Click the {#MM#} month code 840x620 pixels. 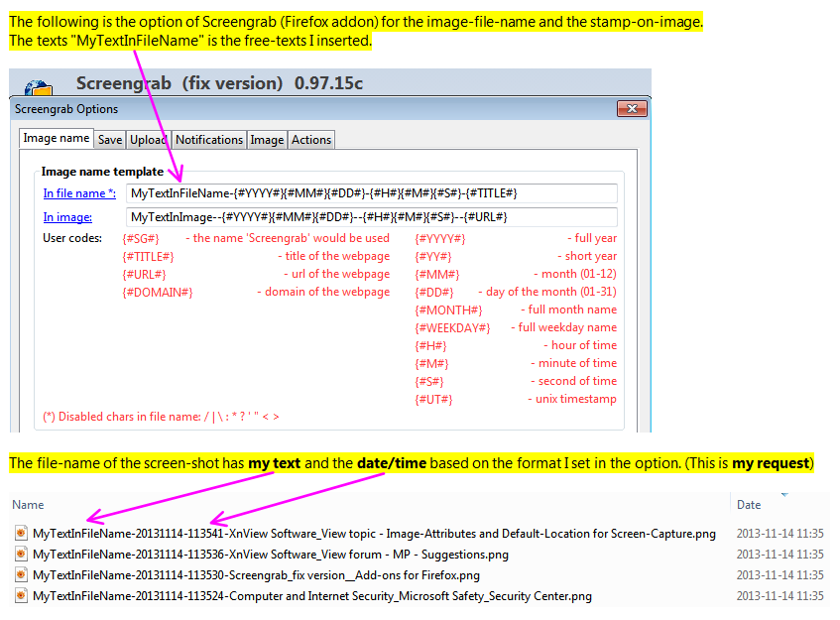(x=436, y=275)
